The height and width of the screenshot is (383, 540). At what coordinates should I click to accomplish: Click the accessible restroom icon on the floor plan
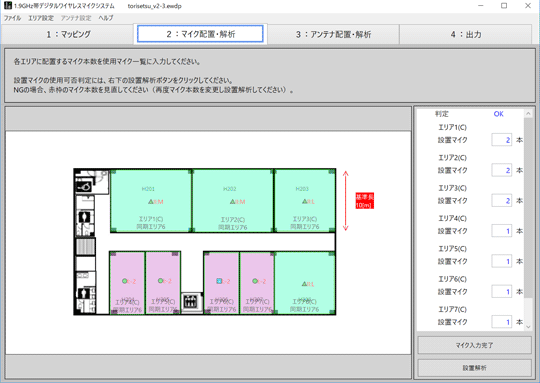point(84,187)
